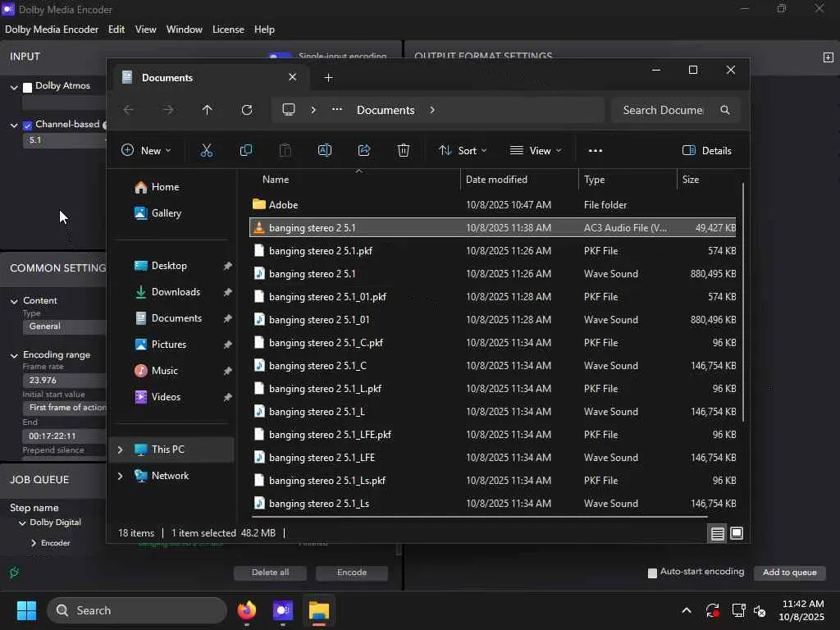Uncheck the Channel-based checkbox
Viewport: 840px width, 630px height.
pos(27,126)
